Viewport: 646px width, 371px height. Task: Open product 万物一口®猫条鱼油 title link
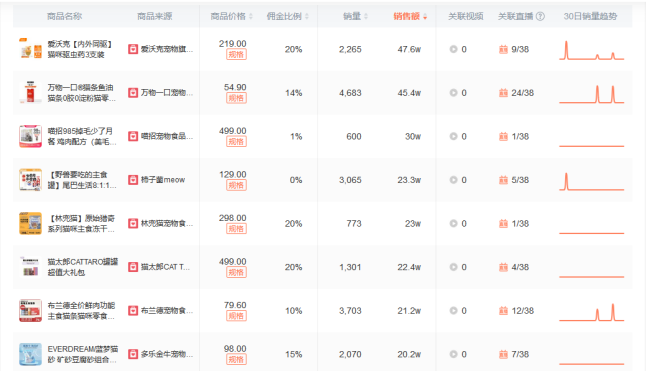point(81,93)
